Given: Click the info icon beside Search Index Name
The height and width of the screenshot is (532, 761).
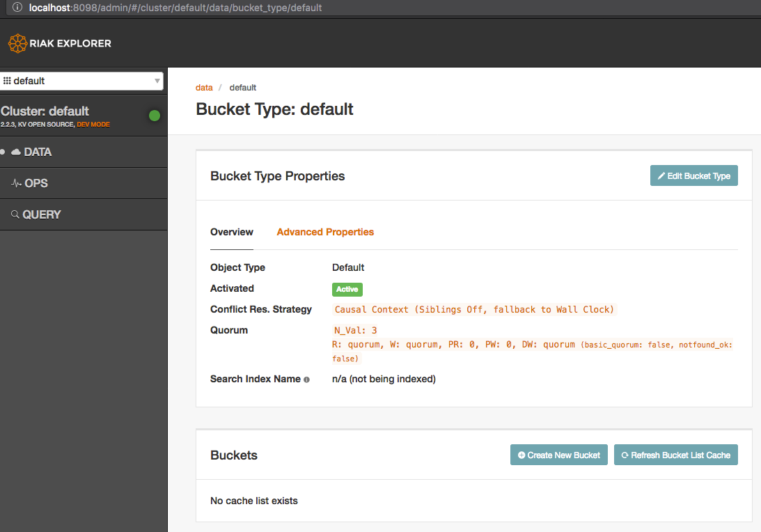Looking at the screenshot, I should [x=306, y=380].
